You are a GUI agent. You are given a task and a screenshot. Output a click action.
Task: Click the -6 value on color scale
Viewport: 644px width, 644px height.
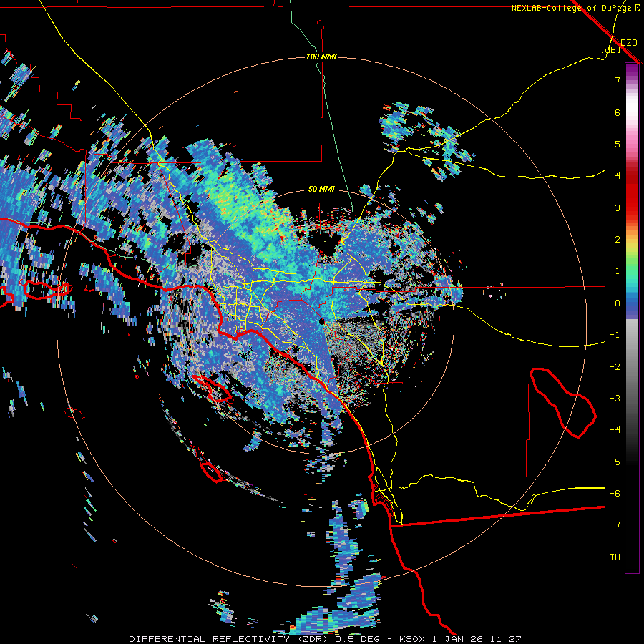615,493
